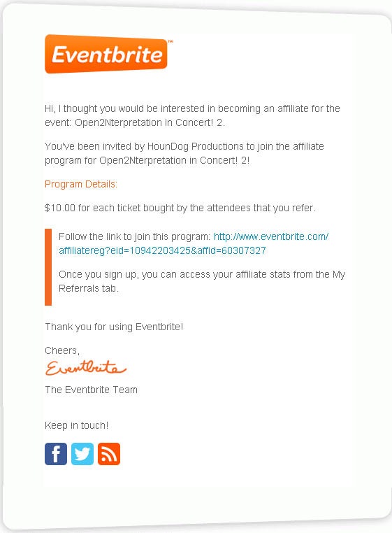Select "event: Open2Nterpretation in Concert! 2." line
This screenshot has width=392, height=533.
coord(135,122)
